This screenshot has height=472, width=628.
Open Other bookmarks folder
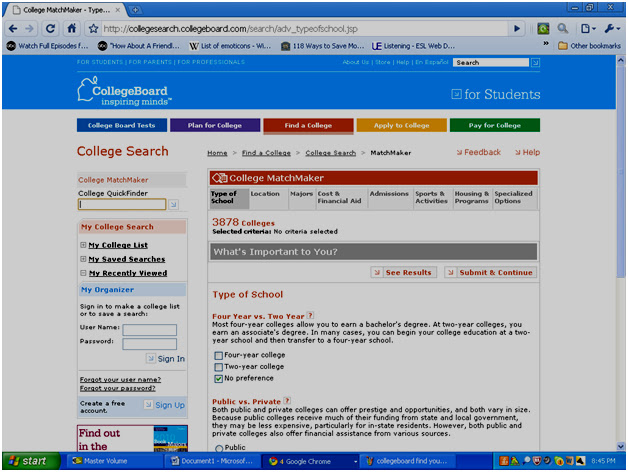590,46
